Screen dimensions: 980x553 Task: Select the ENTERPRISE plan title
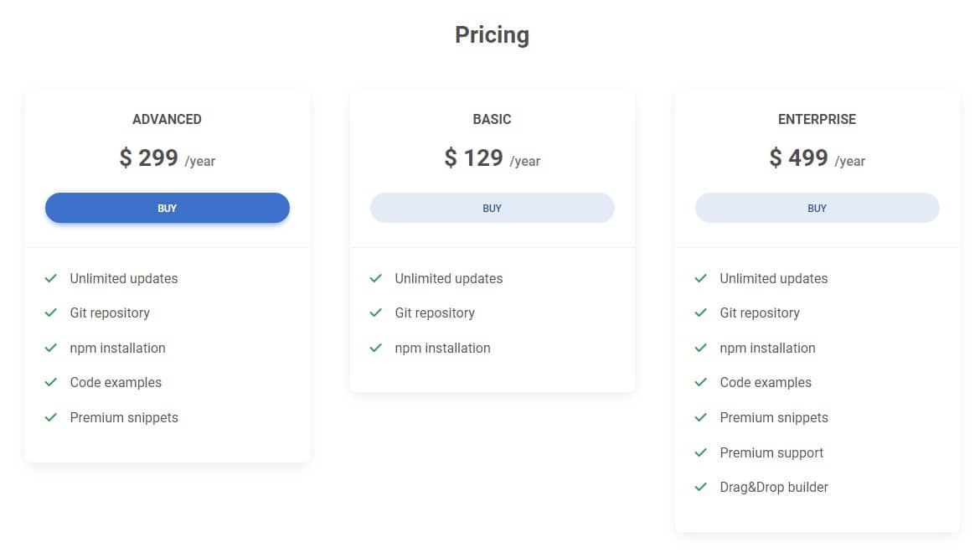point(817,119)
